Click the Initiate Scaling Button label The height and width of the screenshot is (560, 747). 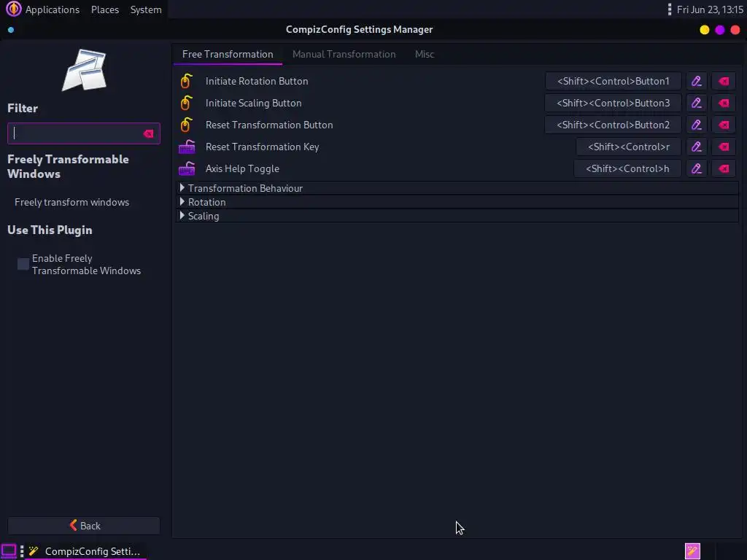click(x=253, y=103)
